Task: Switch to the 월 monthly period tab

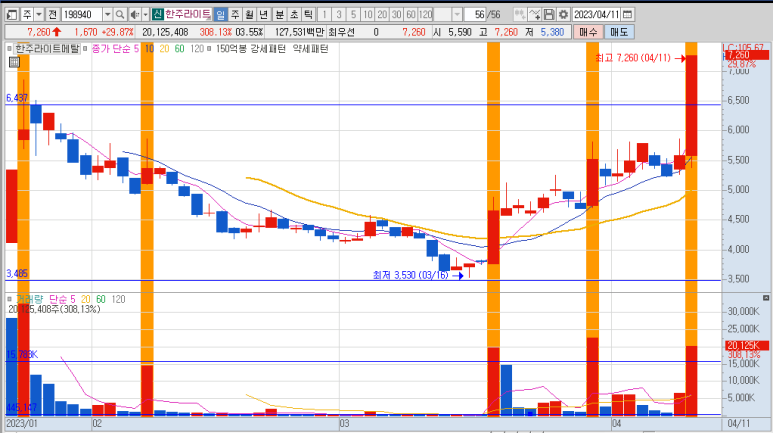Action: point(249,14)
